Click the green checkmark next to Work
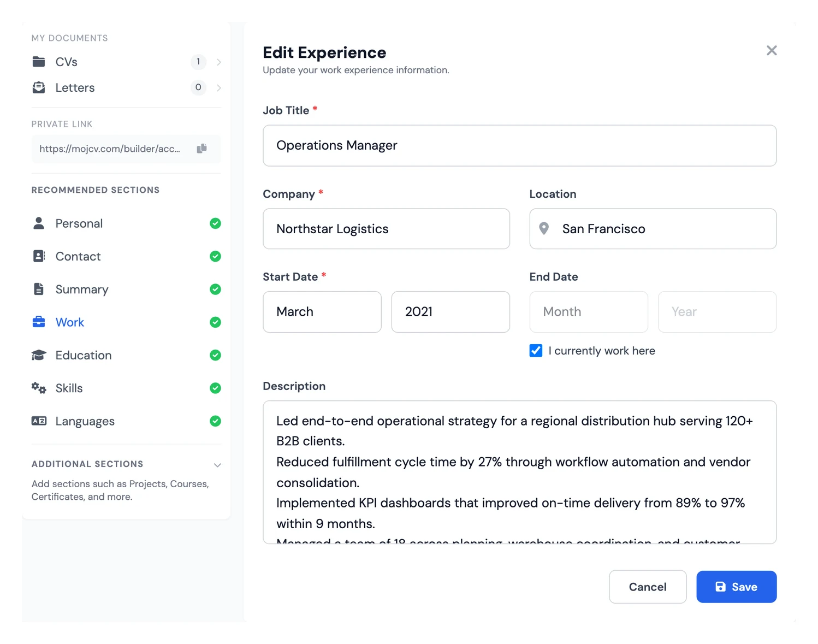The height and width of the screenshot is (644, 818). click(215, 322)
